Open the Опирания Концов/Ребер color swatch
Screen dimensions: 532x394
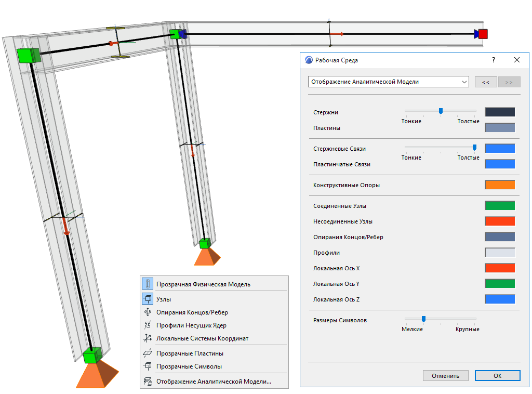(x=500, y=237)
